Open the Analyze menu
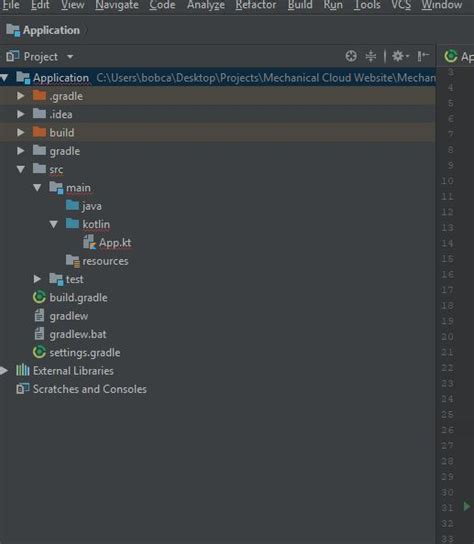The width and height of the screenshot is (474, 544). 206,5
